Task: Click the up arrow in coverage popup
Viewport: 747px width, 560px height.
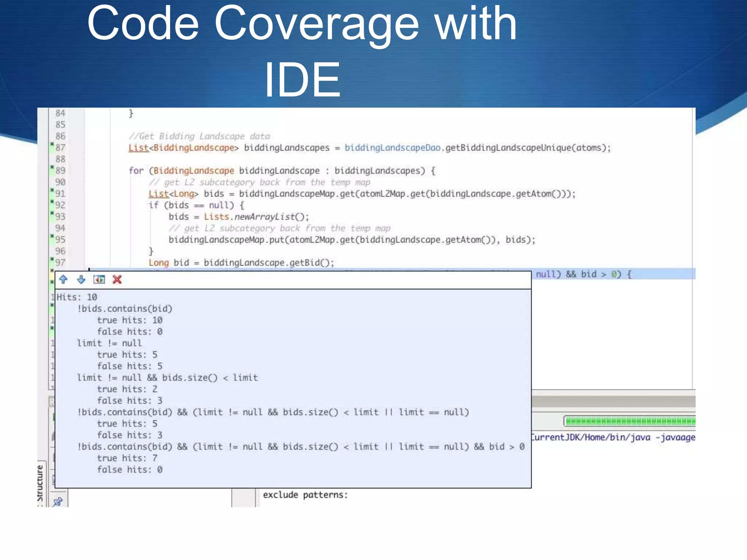Action: point(63,280)
